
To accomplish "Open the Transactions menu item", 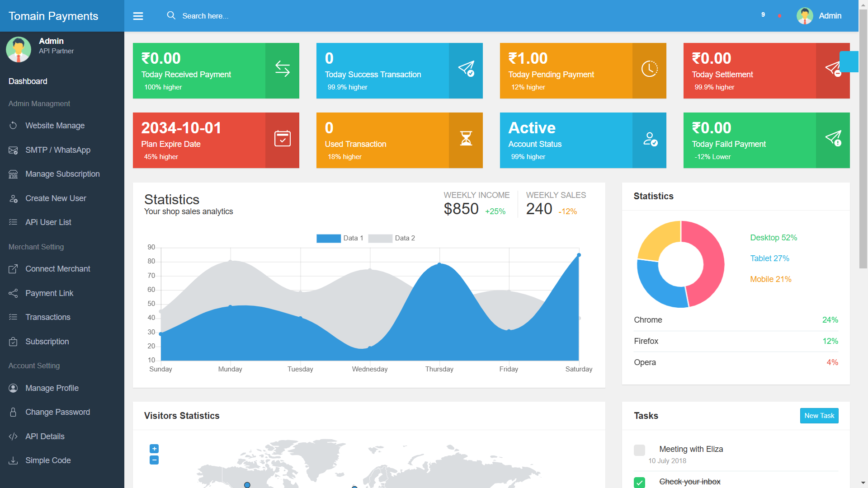I will click(47, 317).
